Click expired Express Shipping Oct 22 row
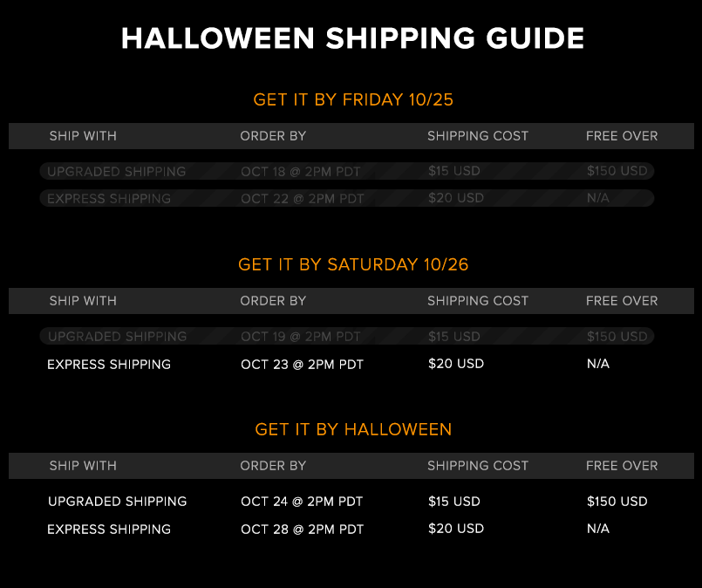This screenshot has width=702, height=588. coord(347,198)
